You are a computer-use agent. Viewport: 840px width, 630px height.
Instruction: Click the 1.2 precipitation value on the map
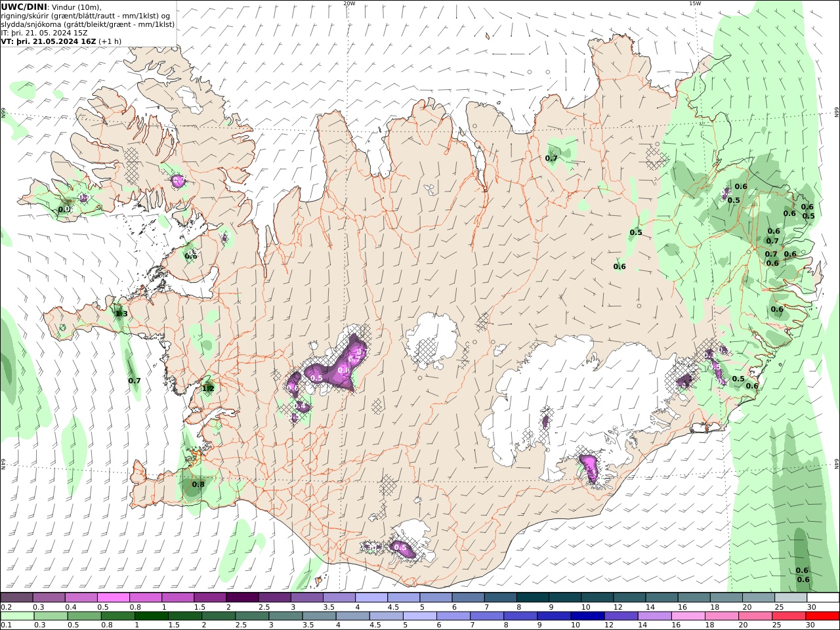coord(208,388)
